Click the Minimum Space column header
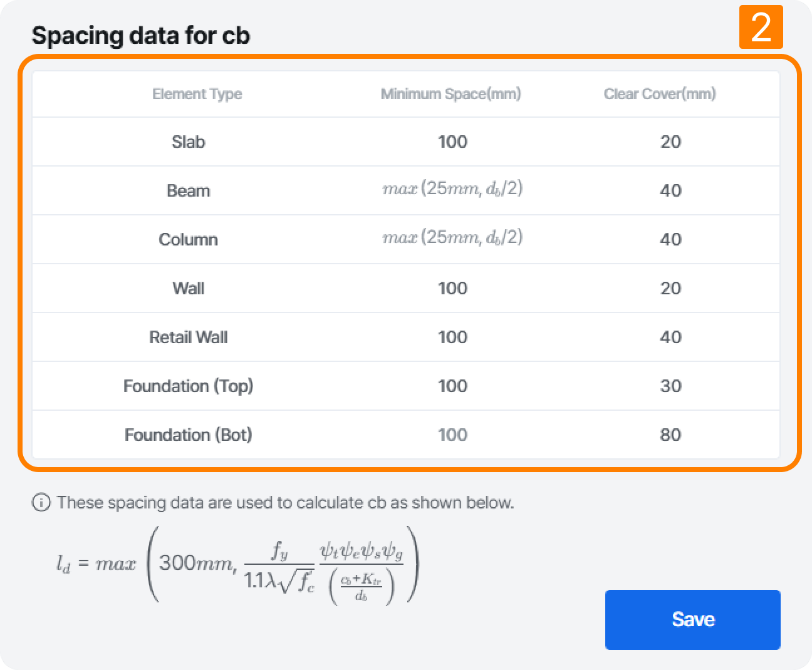The width and height of the screenshot is (812, 670). coord(451,93)
